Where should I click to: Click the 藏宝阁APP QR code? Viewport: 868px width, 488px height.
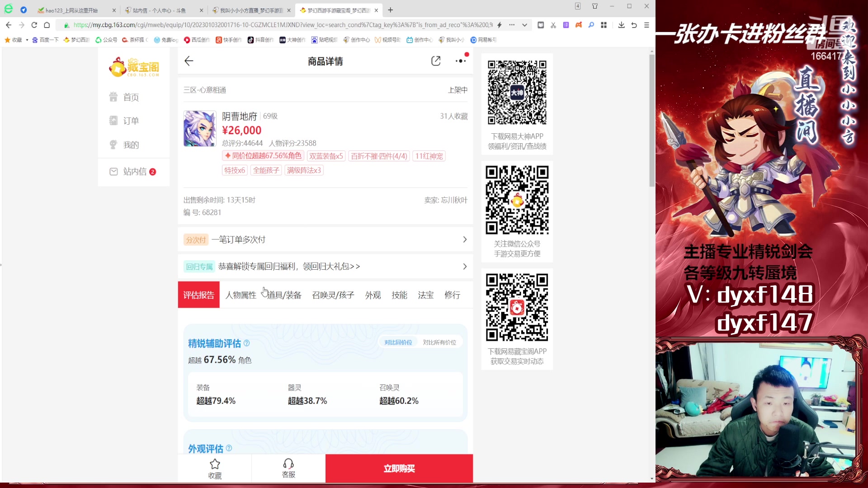coord(517,307)
